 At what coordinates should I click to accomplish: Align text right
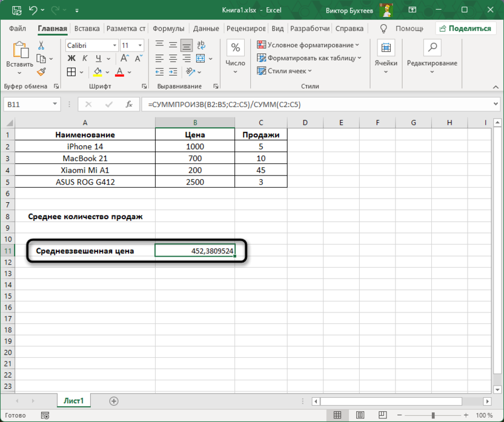[x=187, y=59]
